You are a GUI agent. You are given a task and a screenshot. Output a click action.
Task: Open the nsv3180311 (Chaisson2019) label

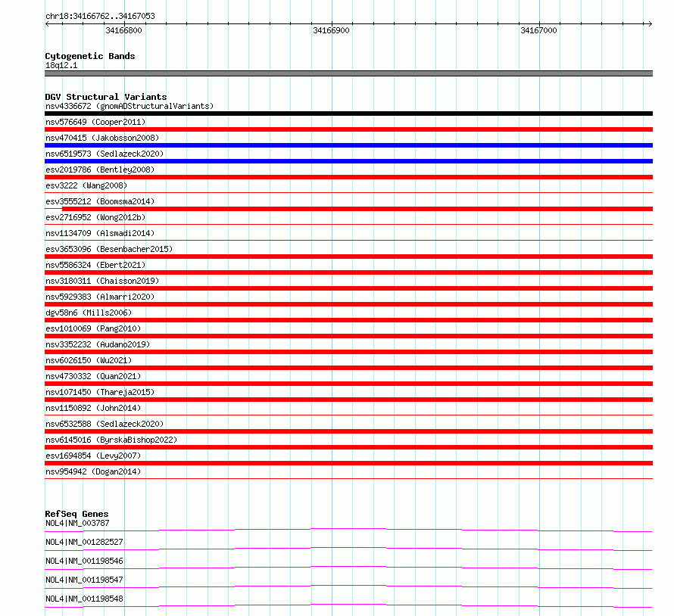pos(102,281)
